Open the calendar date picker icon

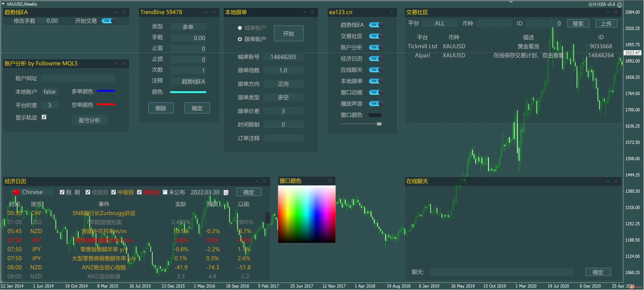226,193
